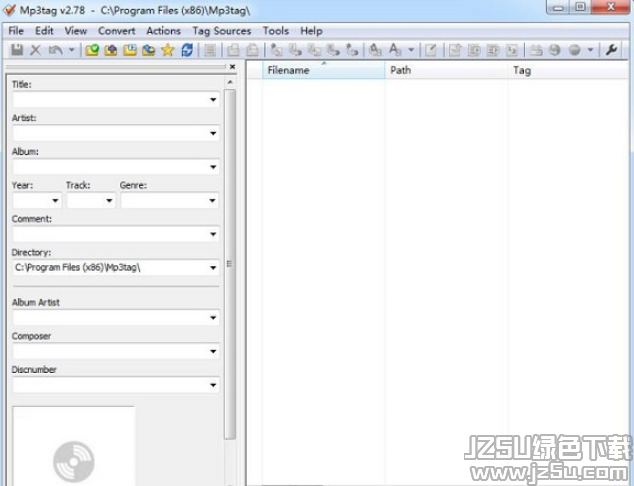The image size is (634, 486).
Task: Expand the Year dropdown
Action: click(55, 200)
